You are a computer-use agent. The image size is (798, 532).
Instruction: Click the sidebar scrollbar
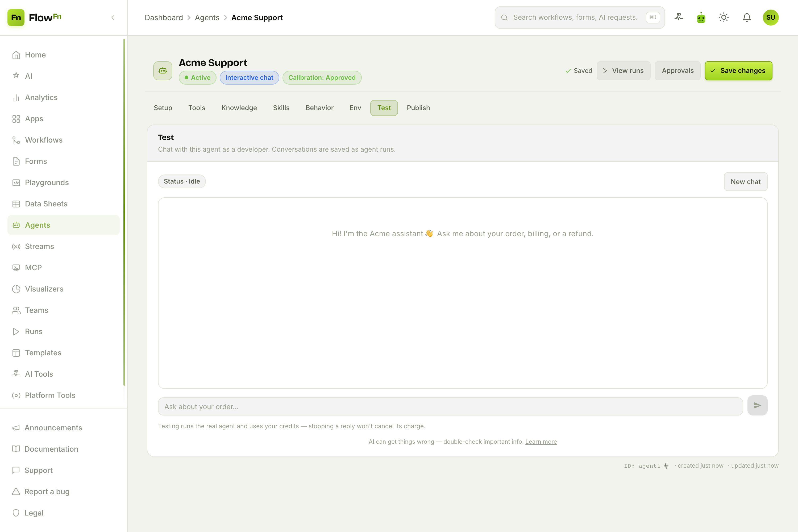click(124, 212)
